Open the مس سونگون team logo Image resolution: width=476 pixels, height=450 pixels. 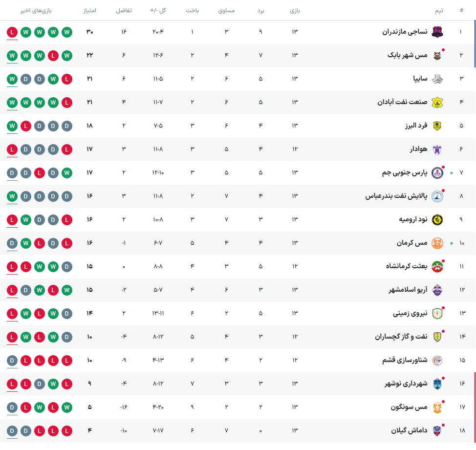tap(437, 407)
